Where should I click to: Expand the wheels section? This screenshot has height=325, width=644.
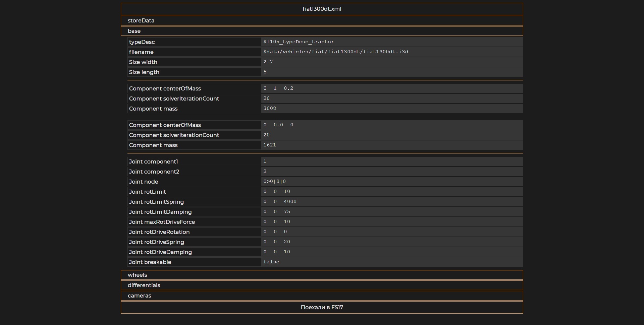(322, 275)
